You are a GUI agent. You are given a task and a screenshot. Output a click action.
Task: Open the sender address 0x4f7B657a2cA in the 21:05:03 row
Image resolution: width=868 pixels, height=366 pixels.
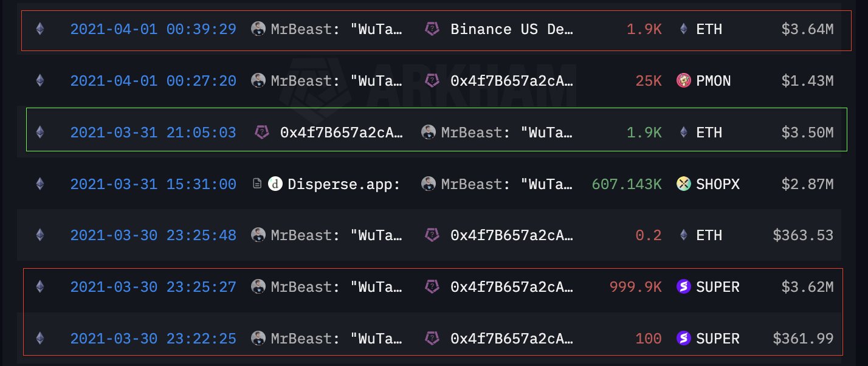click(x=342, y=132)
